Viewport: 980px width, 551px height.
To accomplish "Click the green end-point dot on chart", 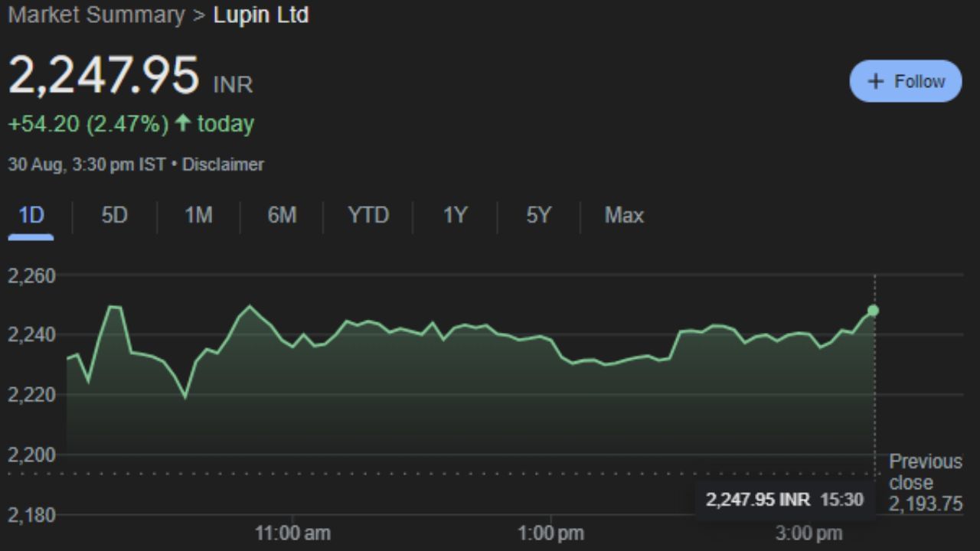I will (x=873, y=311).
